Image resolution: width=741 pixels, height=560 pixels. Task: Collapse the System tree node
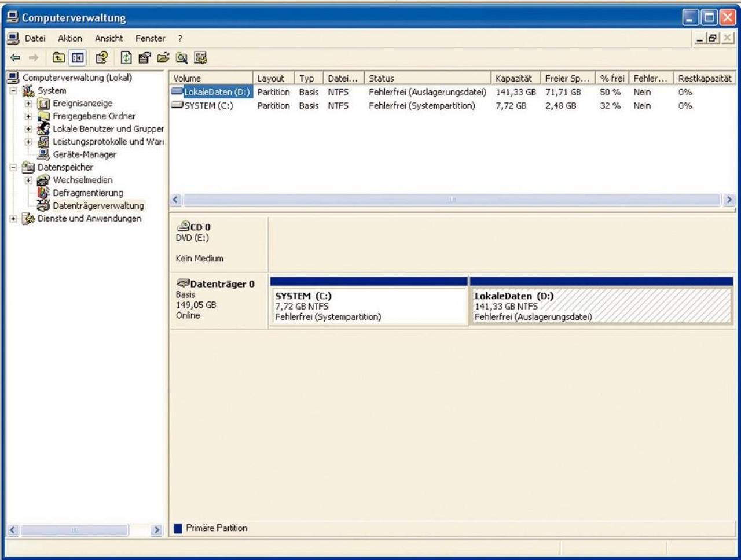pos(13,91)
